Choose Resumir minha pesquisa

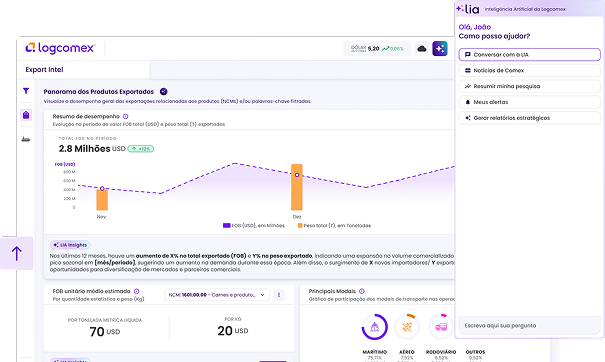(529, 86)
